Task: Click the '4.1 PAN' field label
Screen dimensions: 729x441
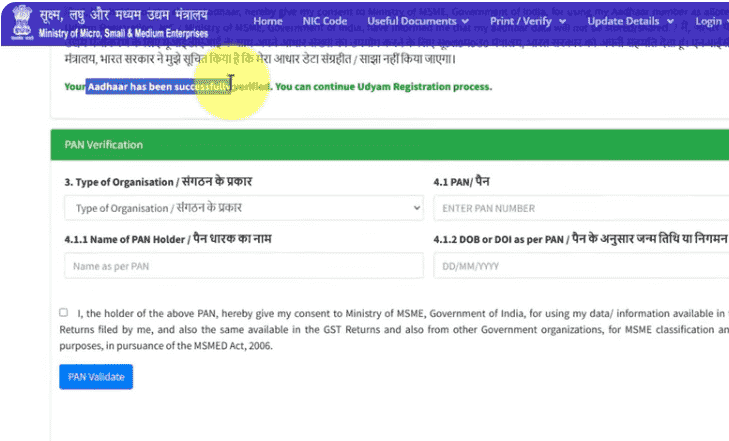Action: click(461, 181)
